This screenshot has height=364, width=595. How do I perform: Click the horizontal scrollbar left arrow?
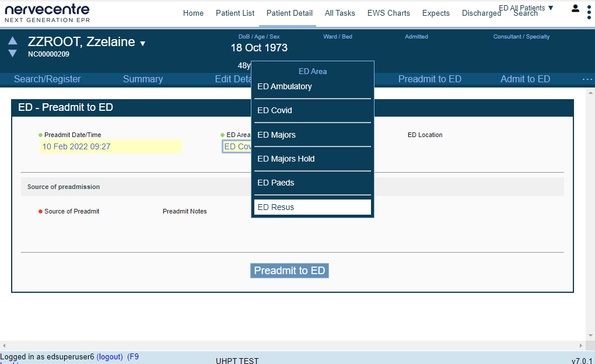(x=4, y=345)
